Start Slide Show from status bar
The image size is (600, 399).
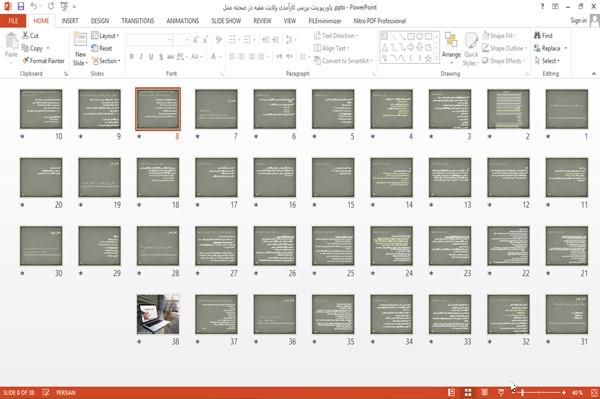click(501, 392)
